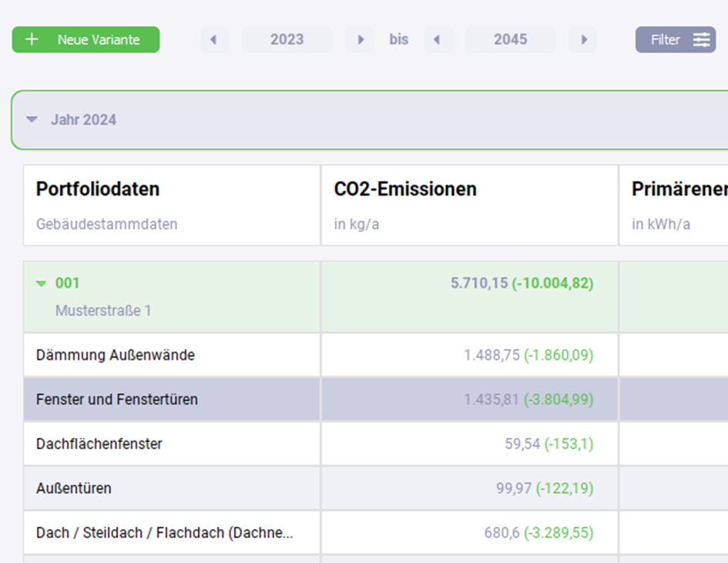Screen dimensions: 728x563
Task: Decrease the start year 2023 with left arrow
Action: [214, 40]
